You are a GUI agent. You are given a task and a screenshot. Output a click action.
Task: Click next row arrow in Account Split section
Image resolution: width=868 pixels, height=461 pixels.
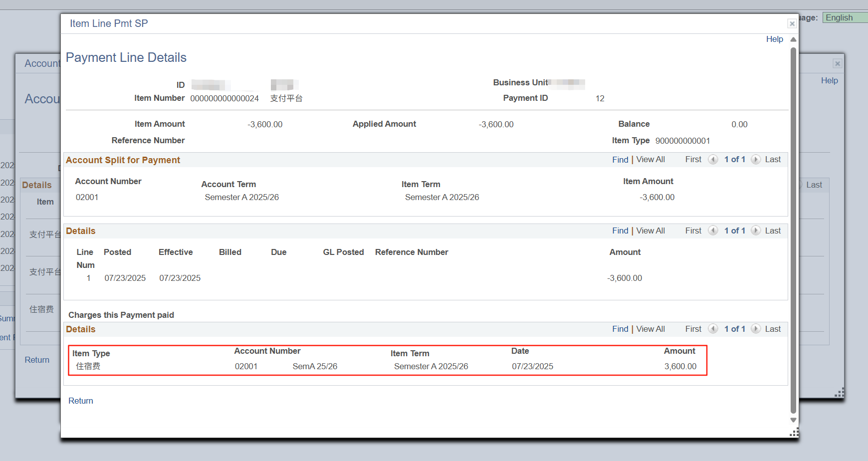(756, 159)
